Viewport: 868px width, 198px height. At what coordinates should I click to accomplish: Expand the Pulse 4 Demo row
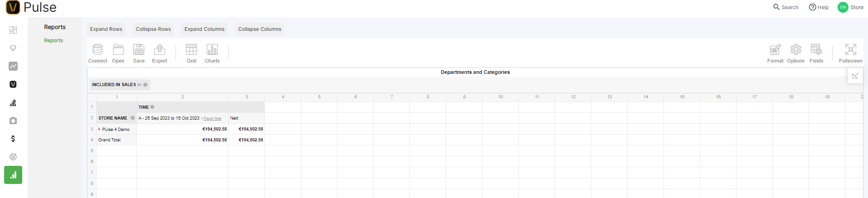[99, 129]
